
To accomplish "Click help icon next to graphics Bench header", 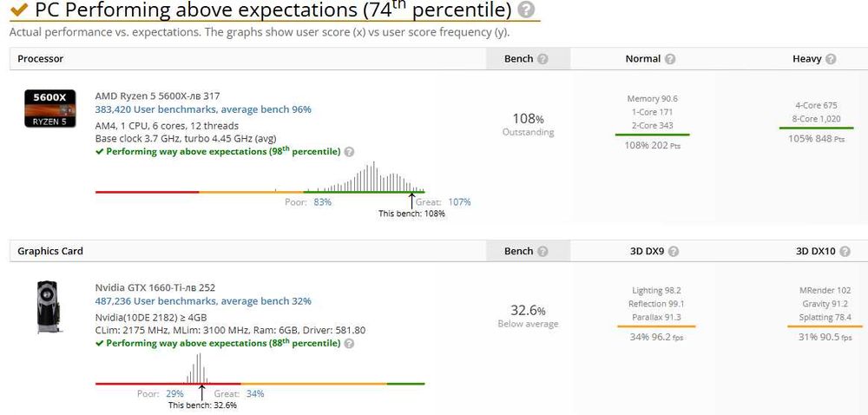I will pos(542,251).
